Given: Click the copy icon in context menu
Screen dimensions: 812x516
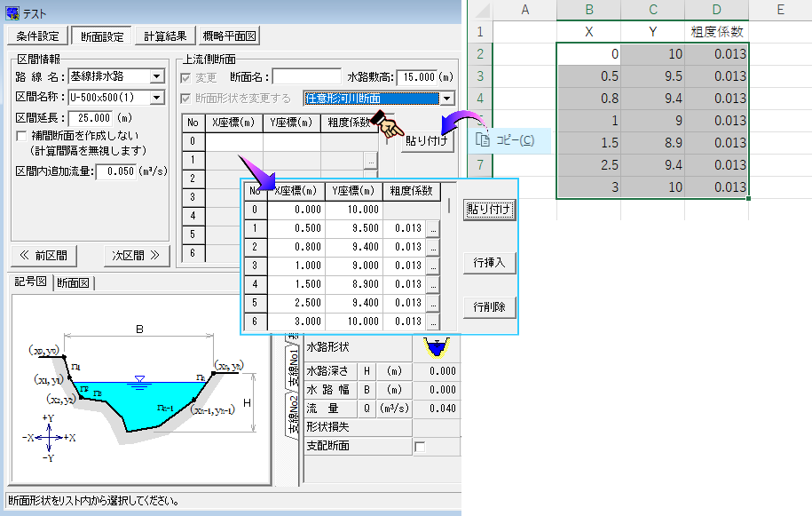Looking at the screenshot, I should coord(482,140).
